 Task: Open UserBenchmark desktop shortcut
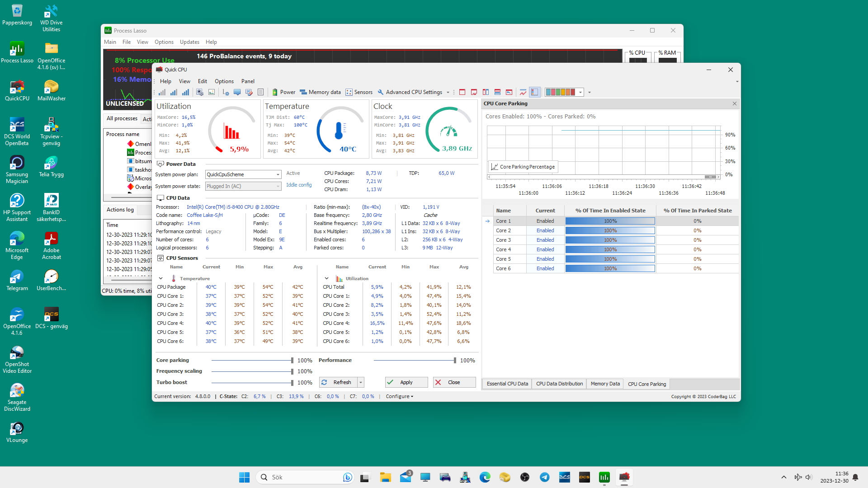[x=52, y=280]
